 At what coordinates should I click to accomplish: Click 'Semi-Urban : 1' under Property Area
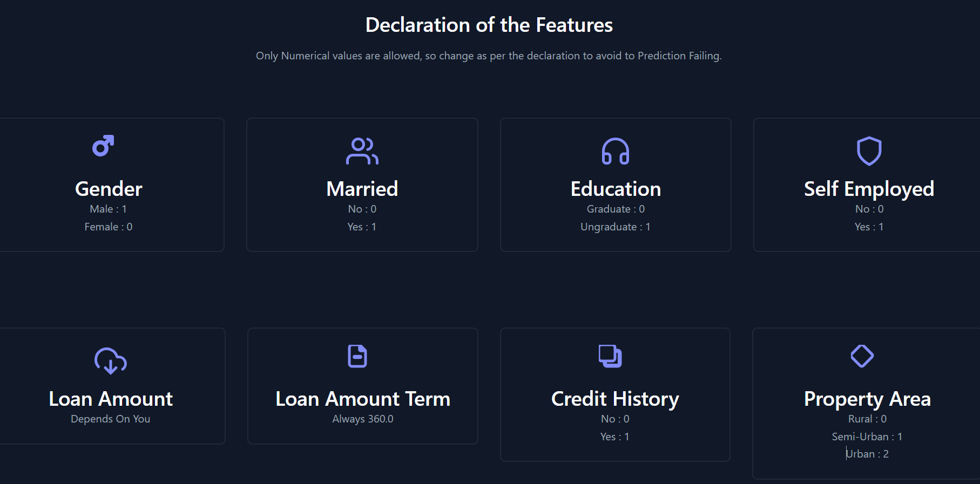tap(866, 437)
